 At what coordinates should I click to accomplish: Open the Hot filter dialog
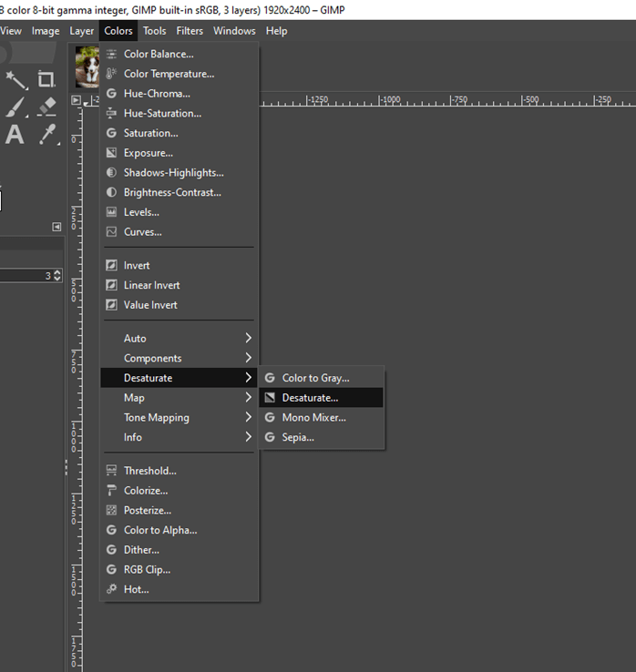pos(180,589)
